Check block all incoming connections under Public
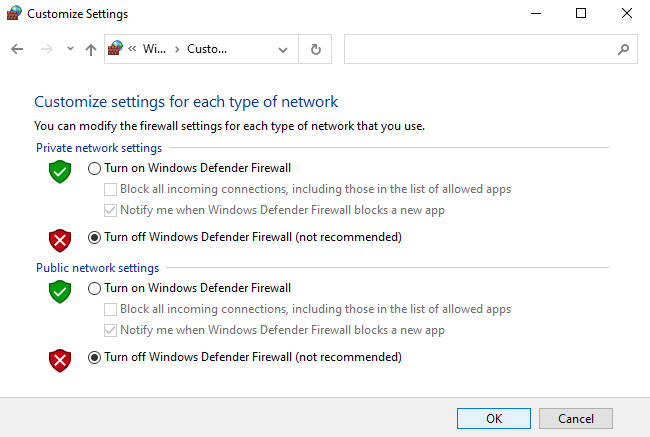This screenshot has width=650, height=437. coord(110,309)
